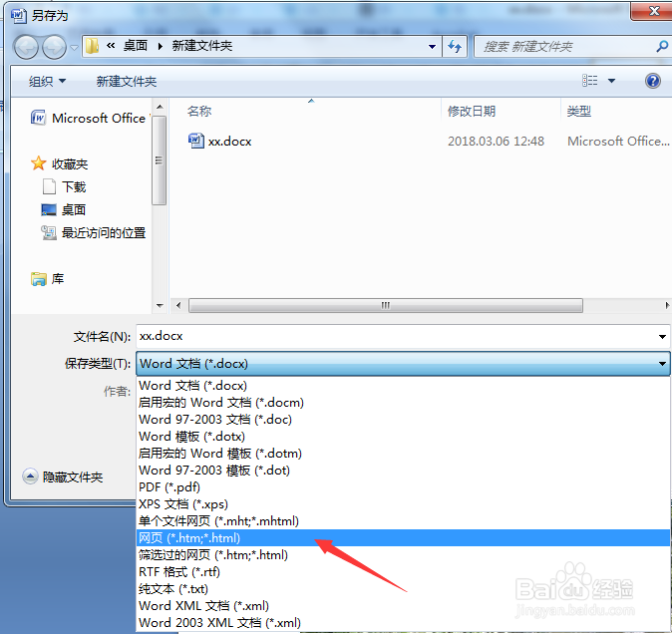Expand hidden path levels chevron in address bar
The height and width of the screenshot is (634, 672).
tap(111, 46)
